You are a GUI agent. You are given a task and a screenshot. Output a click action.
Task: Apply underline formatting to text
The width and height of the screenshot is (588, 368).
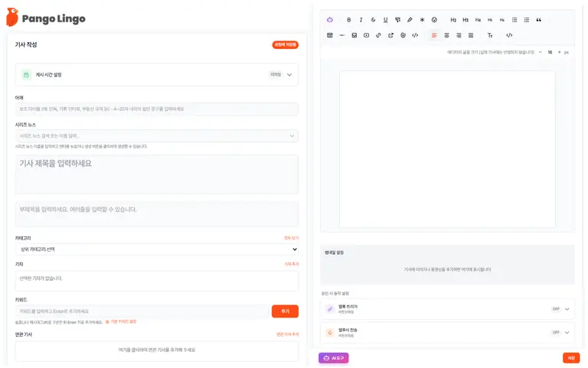pyautogui.click(x=386, y=20)
